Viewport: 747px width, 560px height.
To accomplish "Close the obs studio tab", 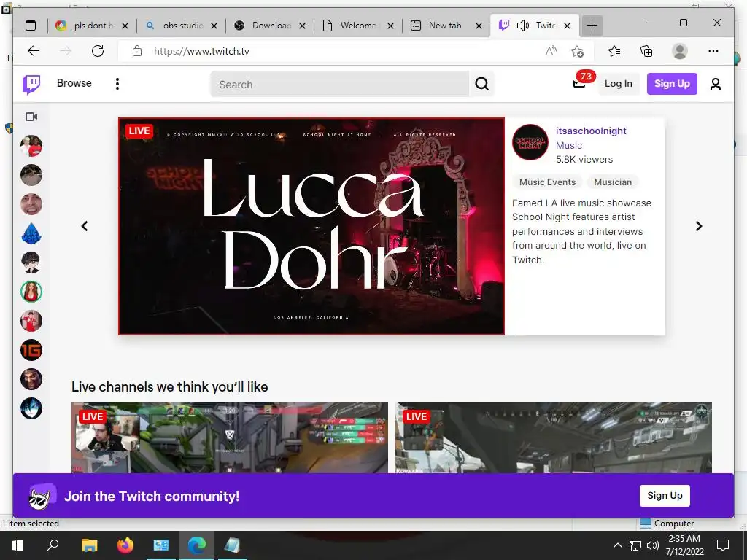I will 214,26.
